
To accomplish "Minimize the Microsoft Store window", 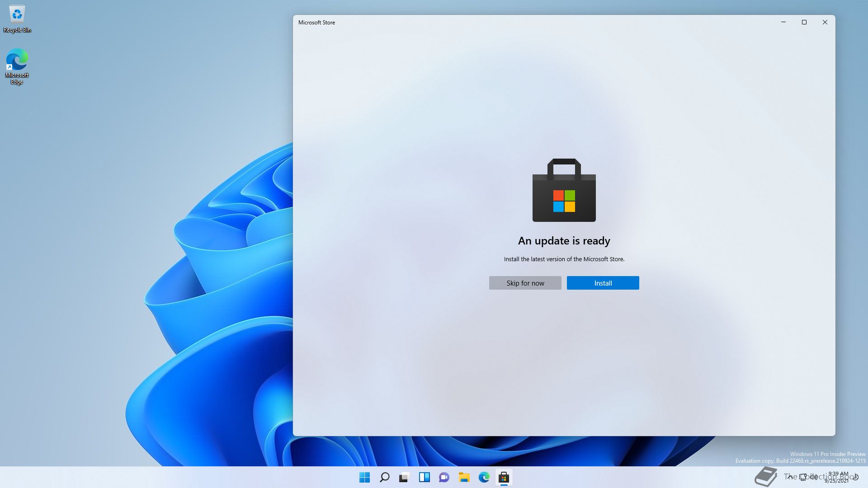I will (783, 22).
